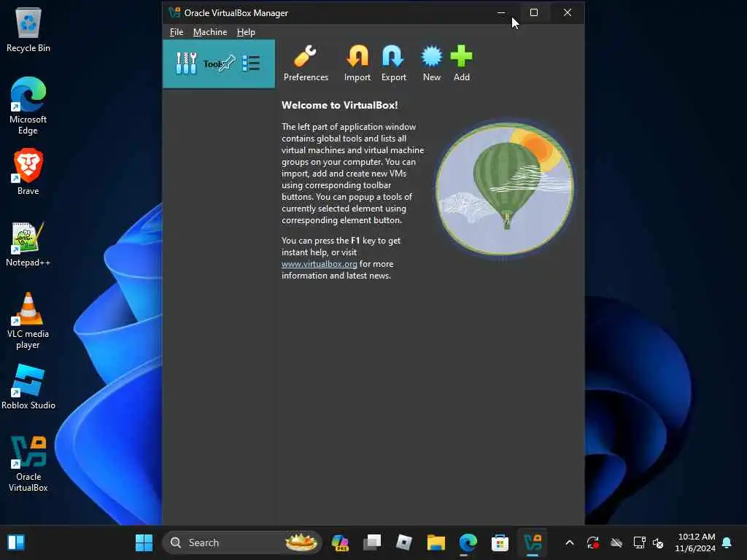
Task: Create a New virtual machine
Action: [x=432, y=63]
